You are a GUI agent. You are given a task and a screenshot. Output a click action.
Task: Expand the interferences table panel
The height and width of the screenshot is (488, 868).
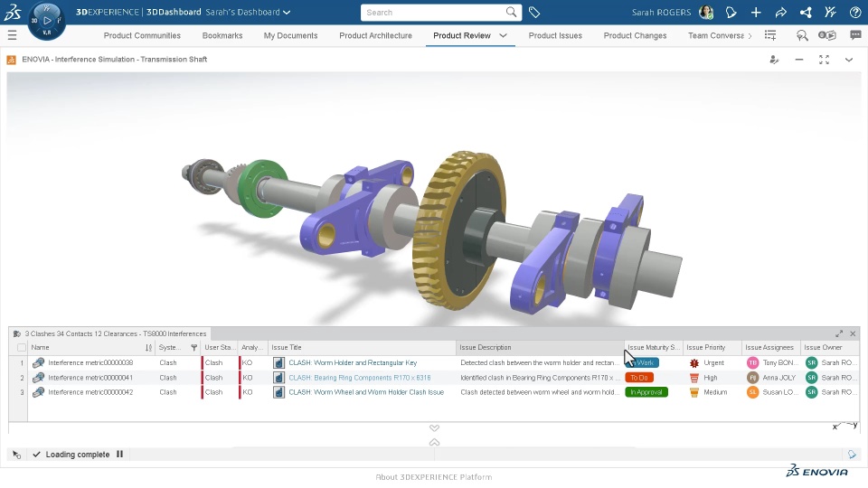pos(839,333)
